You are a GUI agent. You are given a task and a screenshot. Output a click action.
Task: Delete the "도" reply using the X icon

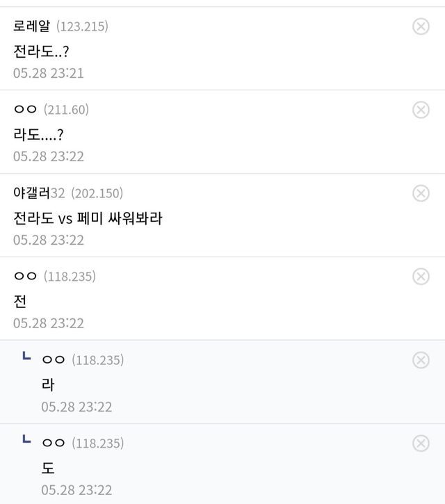(x=421, y=444)
